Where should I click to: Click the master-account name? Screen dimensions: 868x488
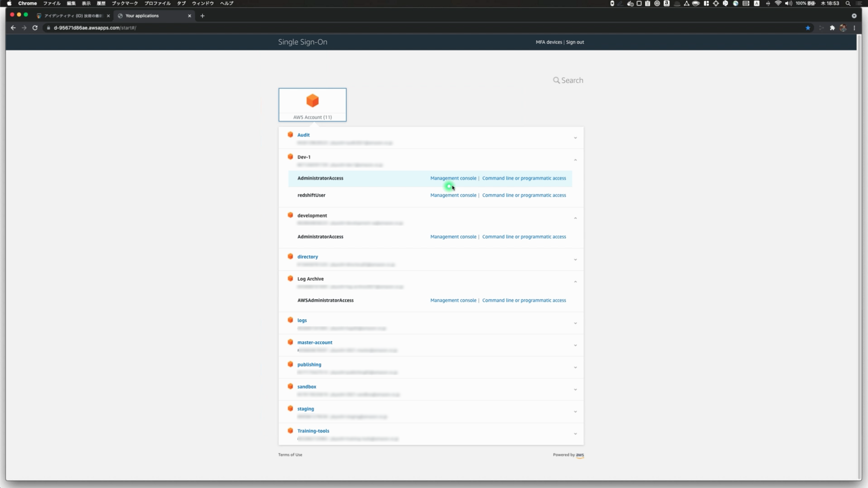(315, 342)
